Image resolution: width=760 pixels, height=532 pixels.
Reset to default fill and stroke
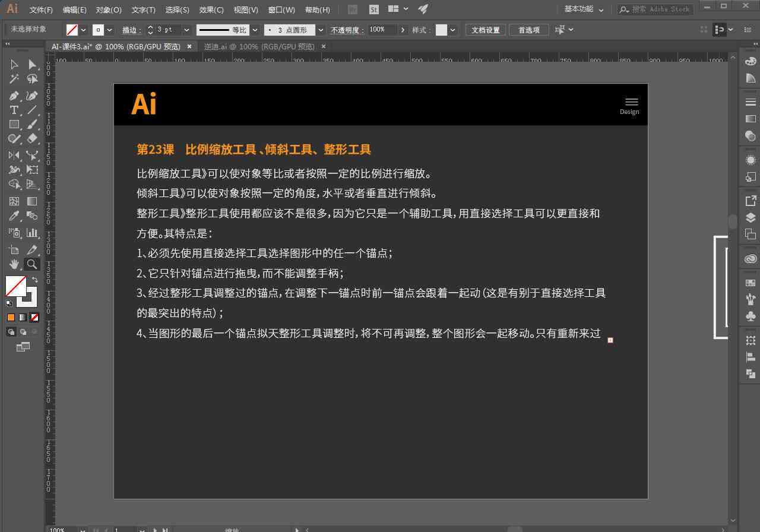pyautogui.click(x=9, y=303)
